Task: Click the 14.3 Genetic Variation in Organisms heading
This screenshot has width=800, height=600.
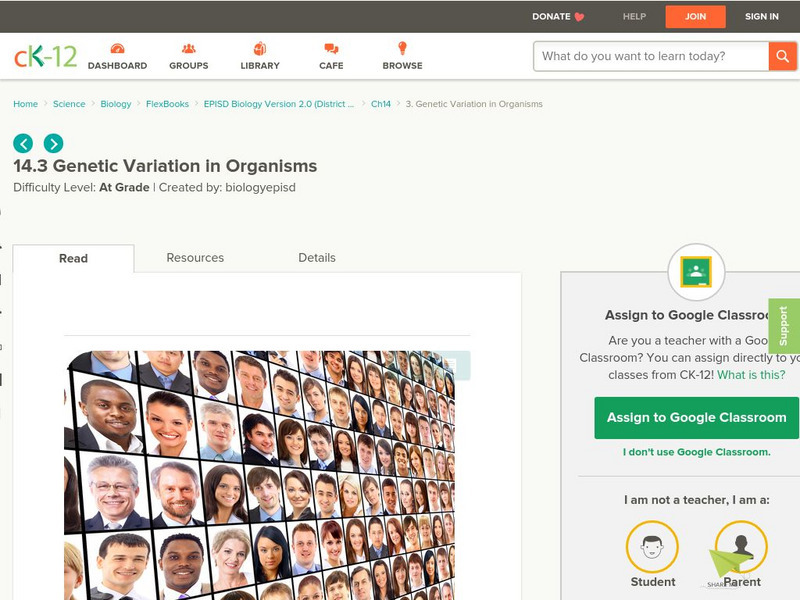Action: pyautogui.click(x=165, y=166)
